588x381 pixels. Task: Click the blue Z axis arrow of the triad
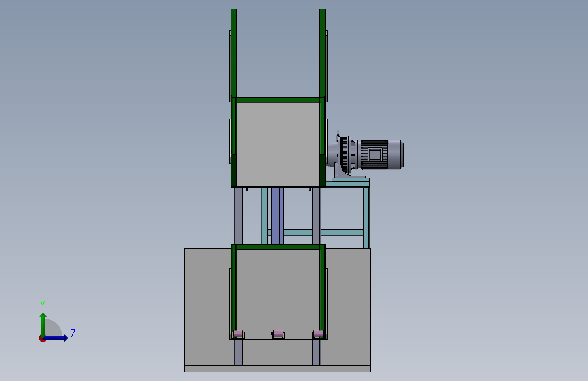(56, 338)
